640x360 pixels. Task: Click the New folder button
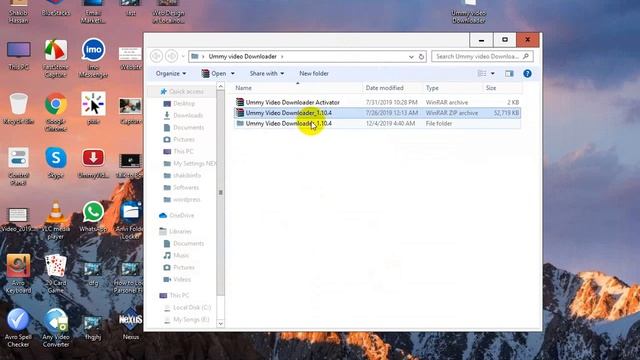click(x=314, y=73)
